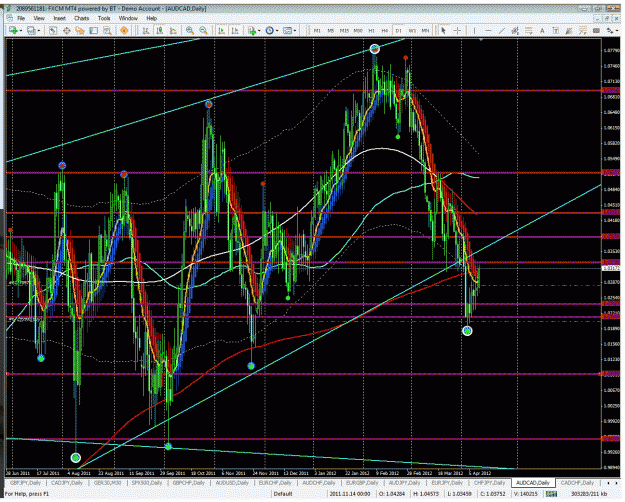Image resolution: width=625 pixels, height=502 pixels.
Task: Select the Text Label tool
Action: point(556,31)
